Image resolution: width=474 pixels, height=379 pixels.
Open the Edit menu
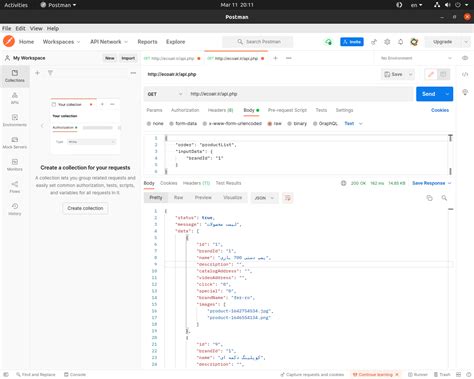tap(20, 28)
